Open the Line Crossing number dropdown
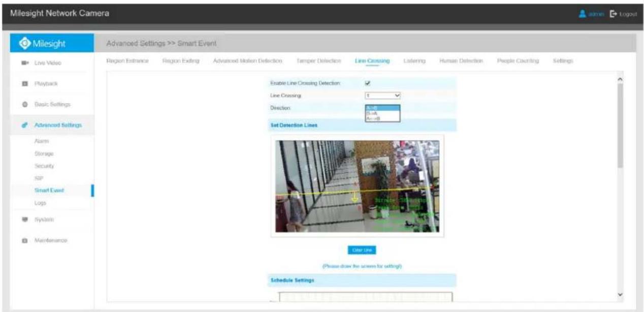The height and width of the screenshot is (312, 644). [383, 95]
